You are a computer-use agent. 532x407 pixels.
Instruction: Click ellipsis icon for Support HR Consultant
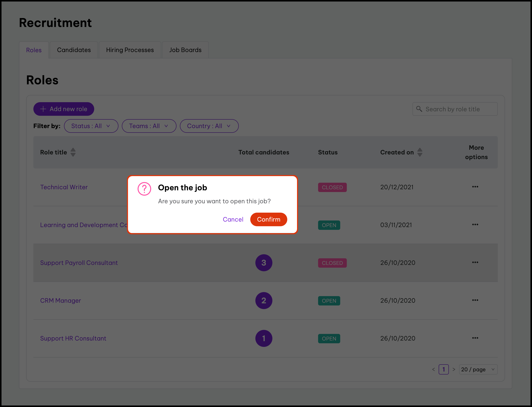tap(475, 338)
